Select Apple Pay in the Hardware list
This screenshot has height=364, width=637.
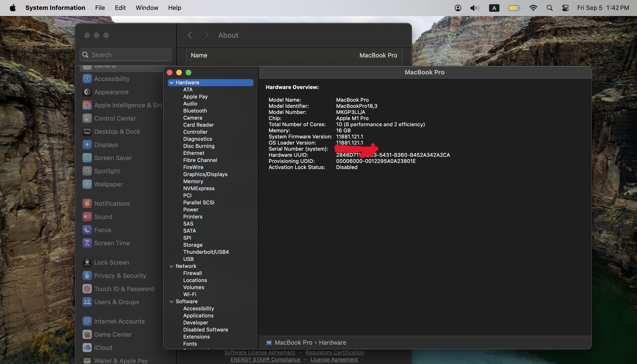pyautogui.click(x=195, y=97)
